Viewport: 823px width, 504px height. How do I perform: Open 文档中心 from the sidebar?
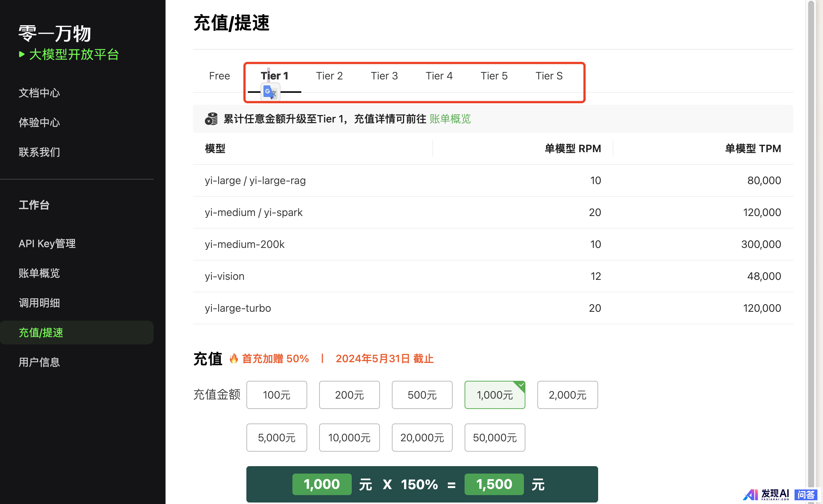(39, 93)
